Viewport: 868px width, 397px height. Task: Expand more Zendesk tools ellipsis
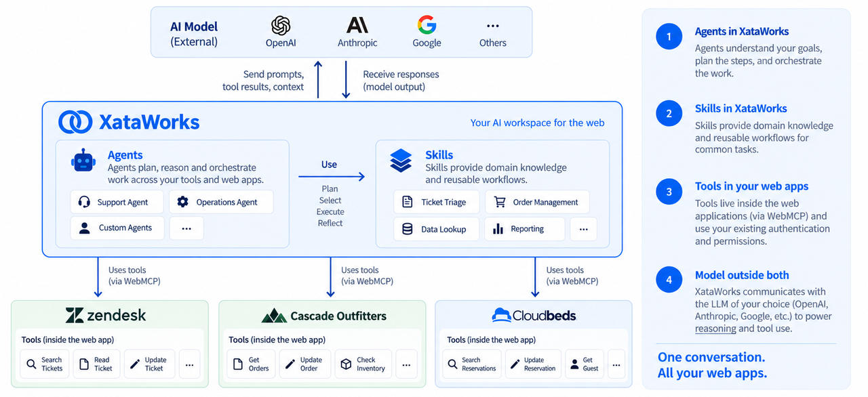pos(189,364)
